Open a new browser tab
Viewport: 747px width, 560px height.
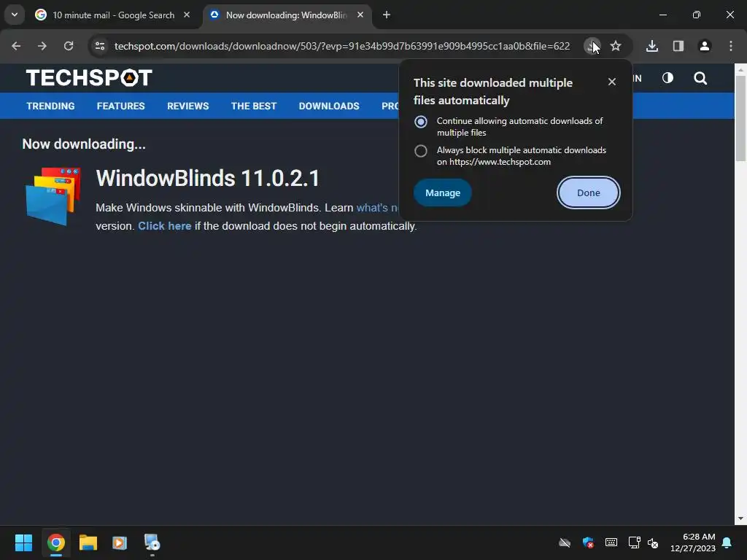click(x=387, y=15)
